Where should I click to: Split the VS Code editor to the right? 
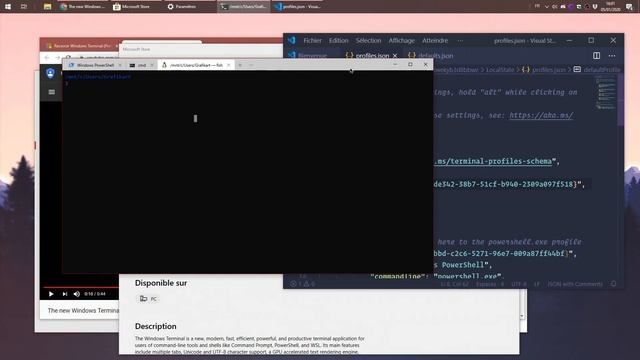(x=596, y=56)
